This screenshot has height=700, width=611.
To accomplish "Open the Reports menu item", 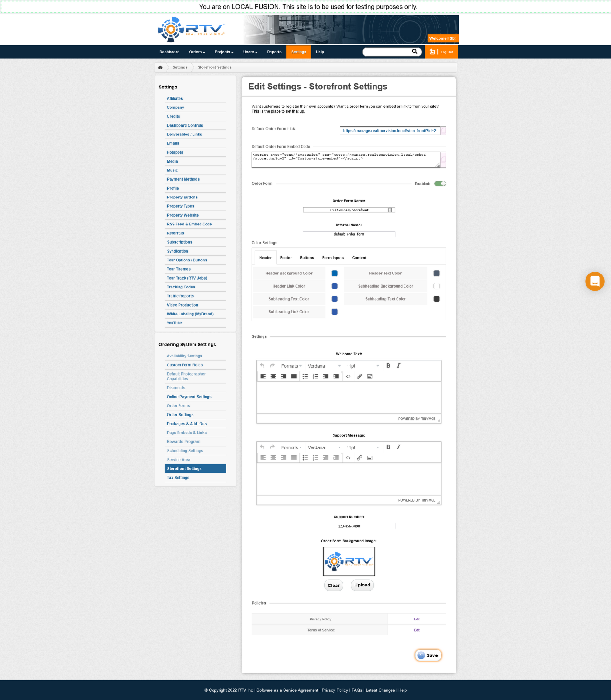I will tap(274, 52).
